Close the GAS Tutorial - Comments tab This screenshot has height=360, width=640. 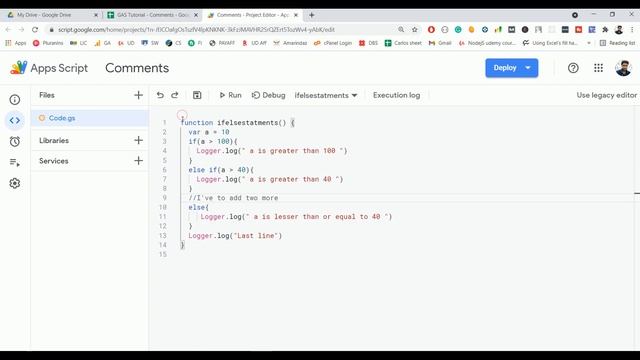[196, 15]
